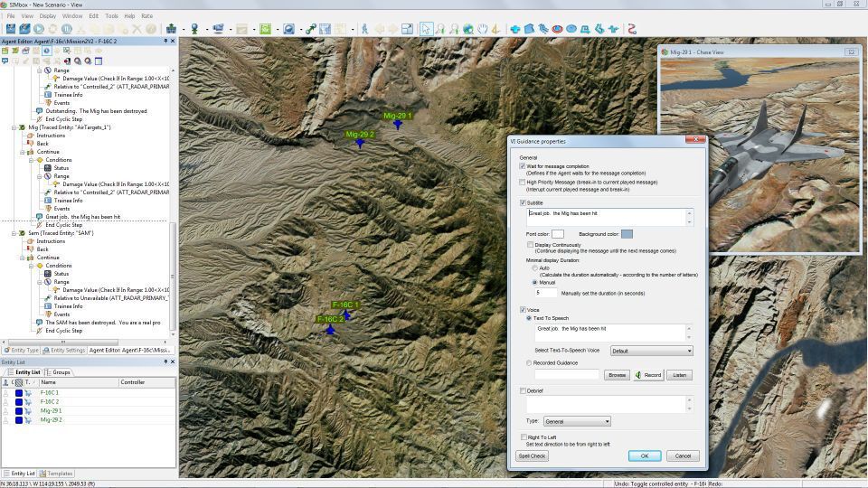This screenshot has width=868, height=488.
Task: Select the red ellipse area drawing tool
Action: pos(557,29)
